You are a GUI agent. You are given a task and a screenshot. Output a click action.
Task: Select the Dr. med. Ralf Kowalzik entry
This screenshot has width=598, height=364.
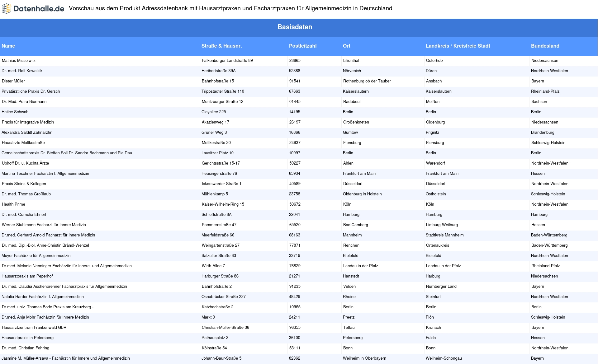(x=22, y=71)
